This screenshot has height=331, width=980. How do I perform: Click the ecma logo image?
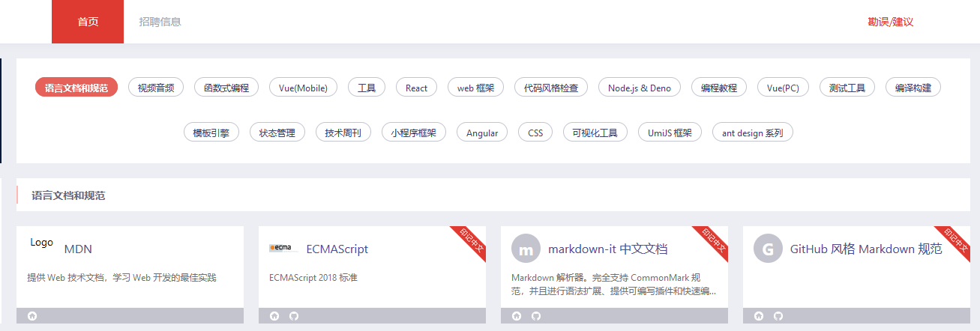(283, 248)
